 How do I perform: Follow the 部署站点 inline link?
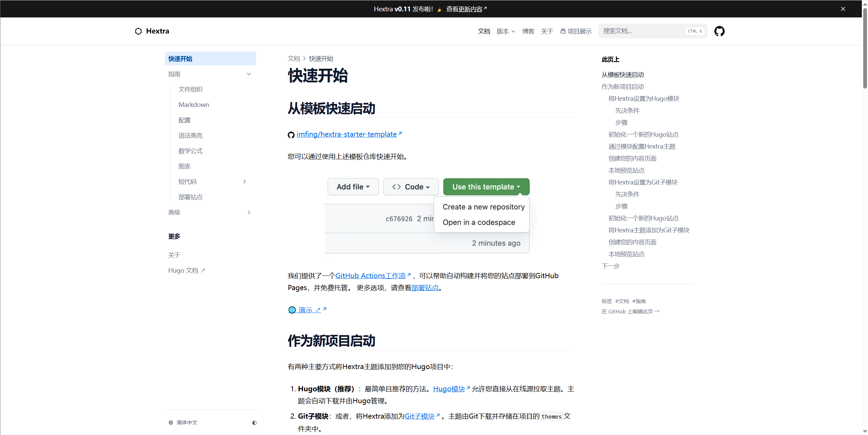(x=425, y=288)
